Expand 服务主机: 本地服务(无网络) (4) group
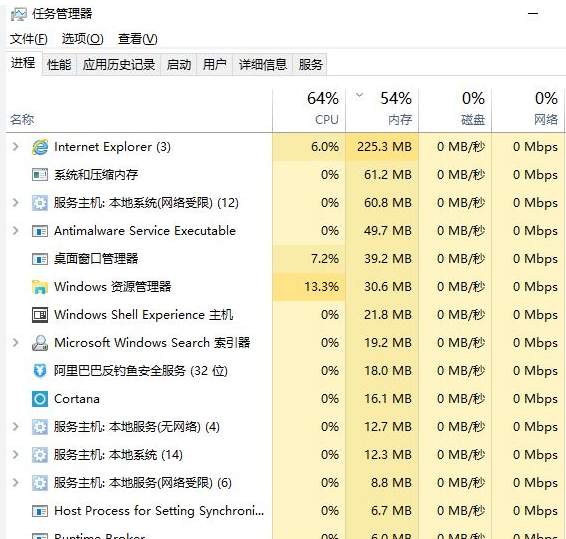The height and width of the screenshot is (539, 566). [x=16, y=426]
